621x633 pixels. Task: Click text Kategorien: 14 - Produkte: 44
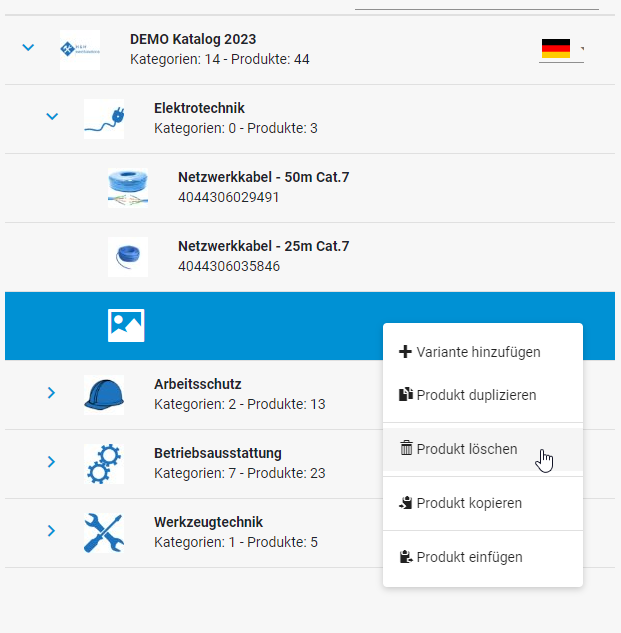pos(220,59)
